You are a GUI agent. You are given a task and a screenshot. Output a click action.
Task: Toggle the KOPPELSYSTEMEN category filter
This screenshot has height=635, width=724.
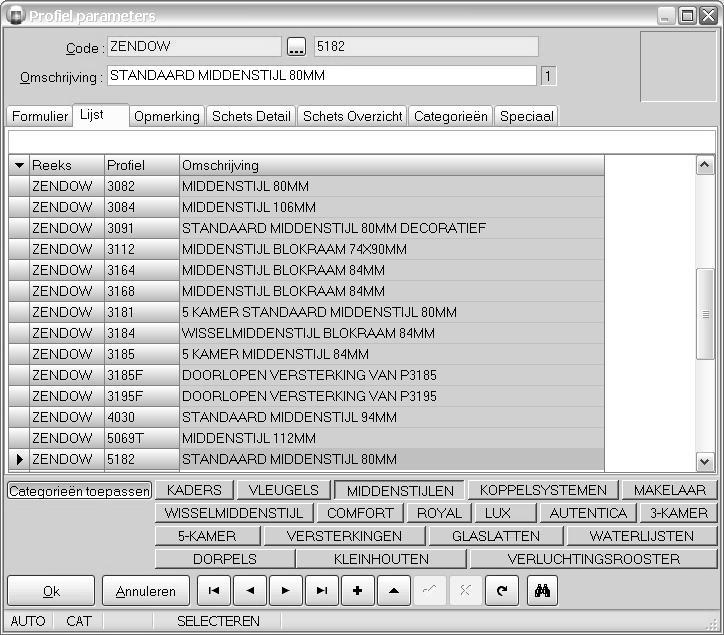pos(543,490)
